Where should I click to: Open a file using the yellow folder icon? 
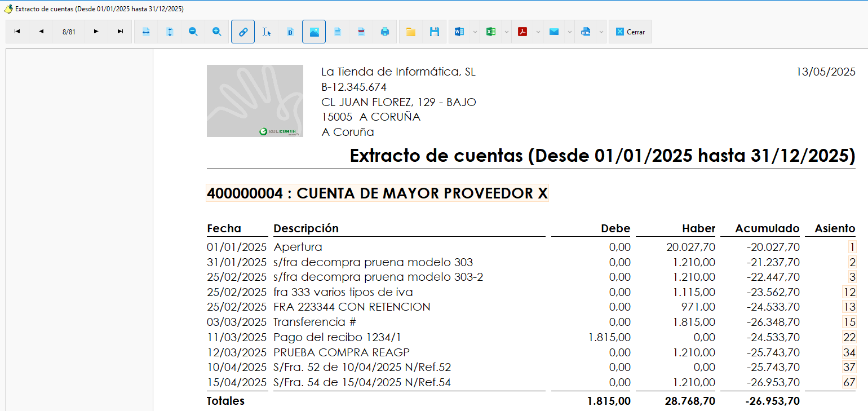coord(411,32)
